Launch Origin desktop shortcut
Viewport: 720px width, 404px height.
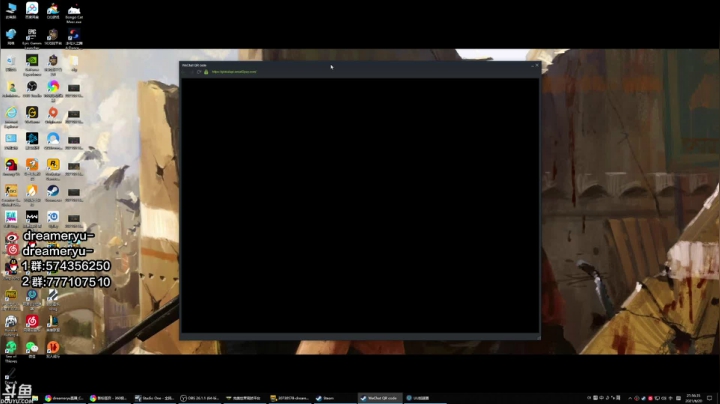coord(53,115)
